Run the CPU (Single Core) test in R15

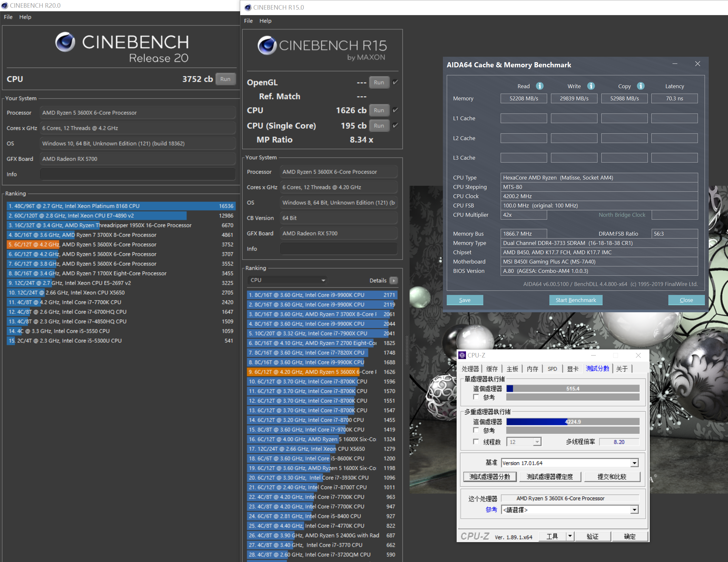pyautogui.click(x=379, y=126)
